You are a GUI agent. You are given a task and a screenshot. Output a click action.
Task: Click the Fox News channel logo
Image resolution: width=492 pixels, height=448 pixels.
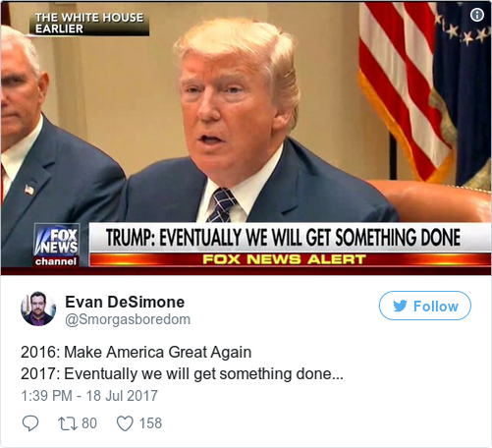point(57,245)
